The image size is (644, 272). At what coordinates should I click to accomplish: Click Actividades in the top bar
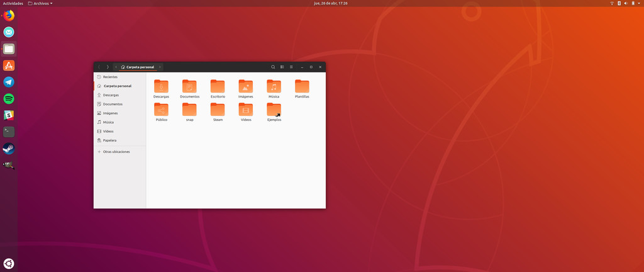[13, 3]
